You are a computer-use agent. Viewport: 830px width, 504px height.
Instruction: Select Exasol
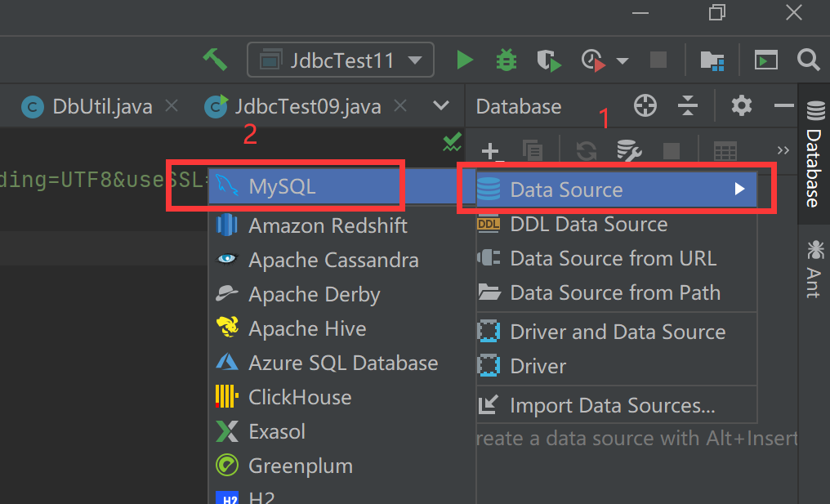[x=341, y=431]
